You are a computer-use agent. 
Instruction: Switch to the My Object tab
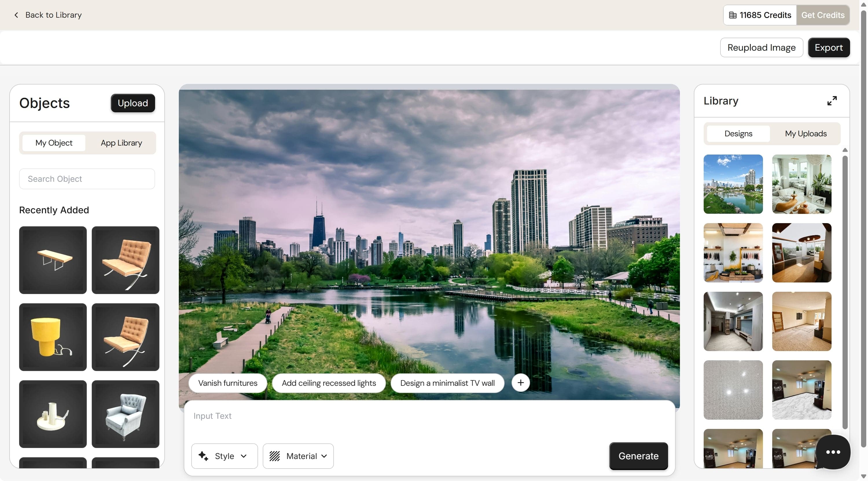pos(54,143)
